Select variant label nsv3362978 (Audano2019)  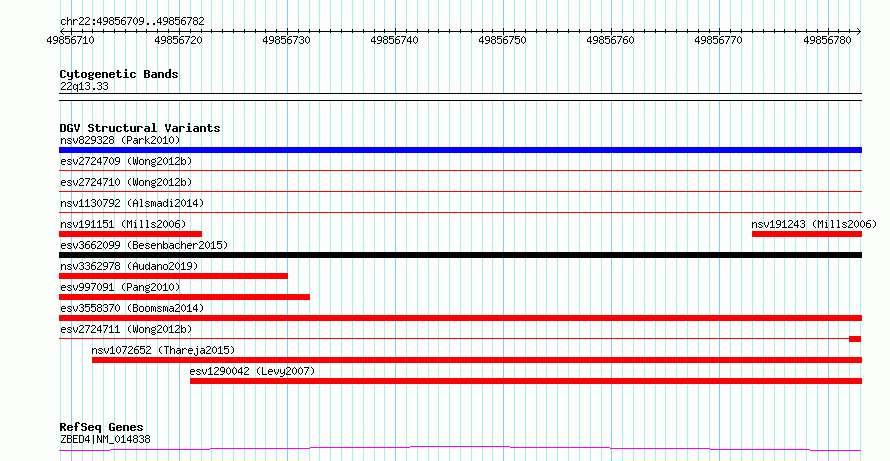(x=129, y=266)
